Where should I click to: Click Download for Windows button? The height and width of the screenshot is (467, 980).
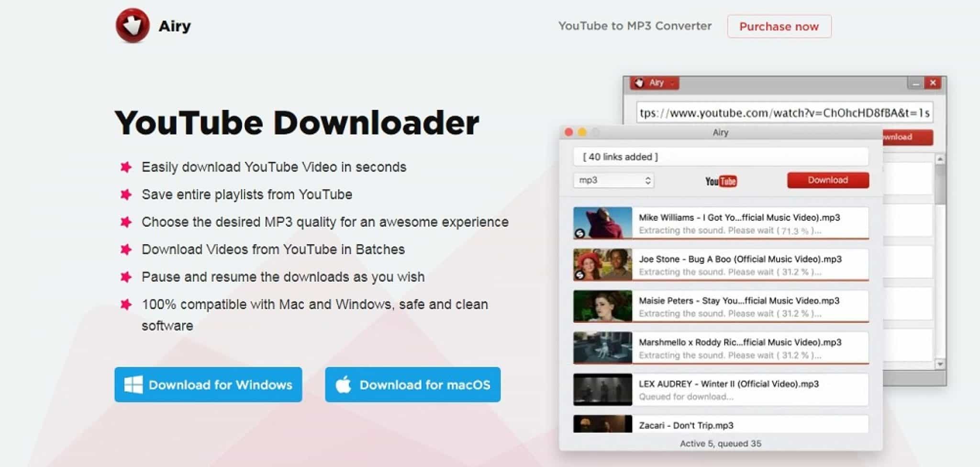coord(208,385)
